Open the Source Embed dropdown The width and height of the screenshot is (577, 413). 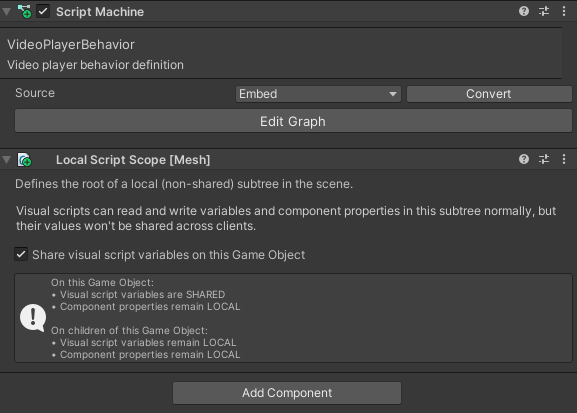coord(318,94)
